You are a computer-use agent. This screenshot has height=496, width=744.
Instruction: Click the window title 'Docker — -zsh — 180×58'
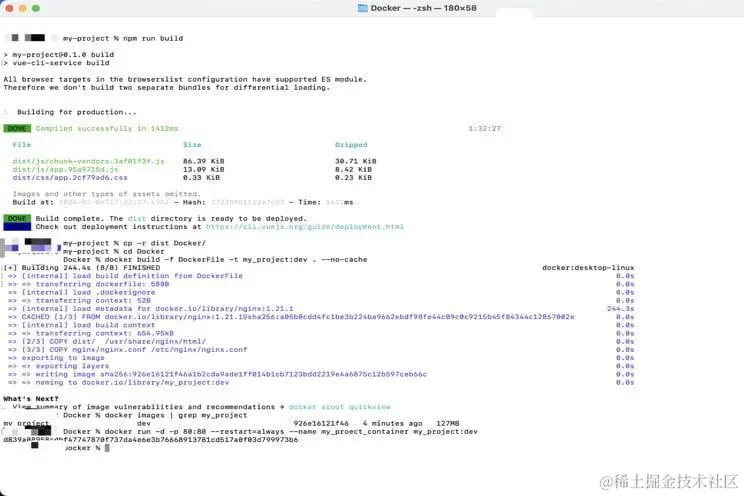point(423,8)
